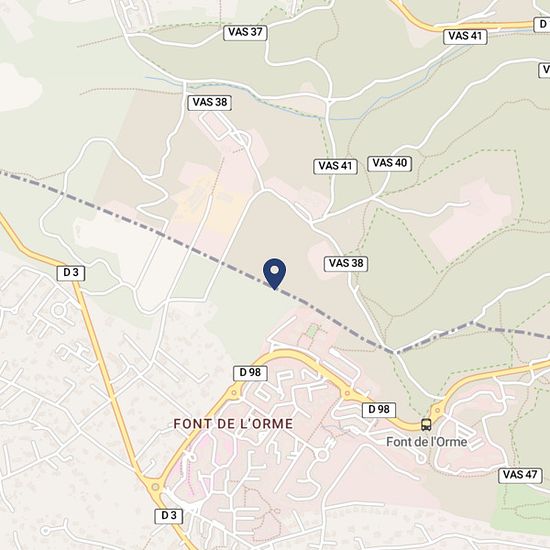Select the VAS 41 shield along the top yellow road
Image resolution: width=550 pixels, height=550 pixels.
pos(465,36)
